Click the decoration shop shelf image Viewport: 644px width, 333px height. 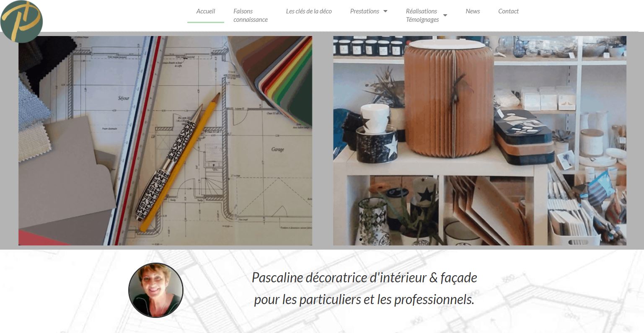pyautogui.click(x=480, y=141)
